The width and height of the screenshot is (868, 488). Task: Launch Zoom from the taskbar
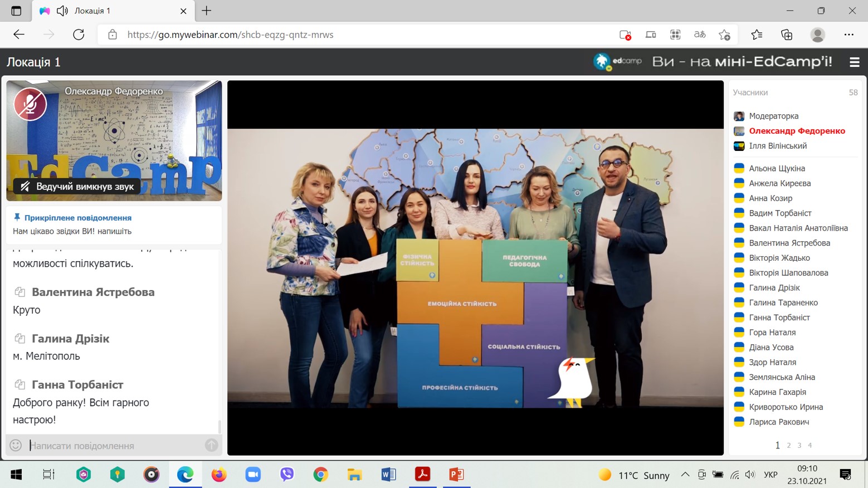253,475
